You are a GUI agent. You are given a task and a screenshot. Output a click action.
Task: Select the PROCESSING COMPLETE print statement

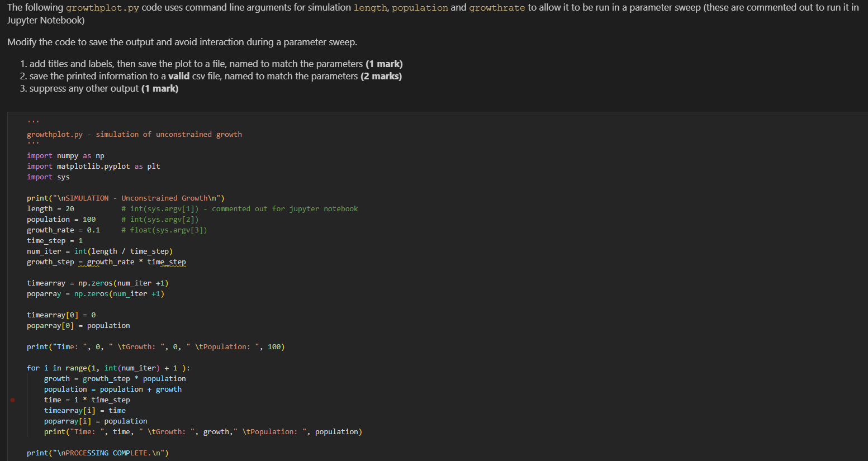(98, 453)
